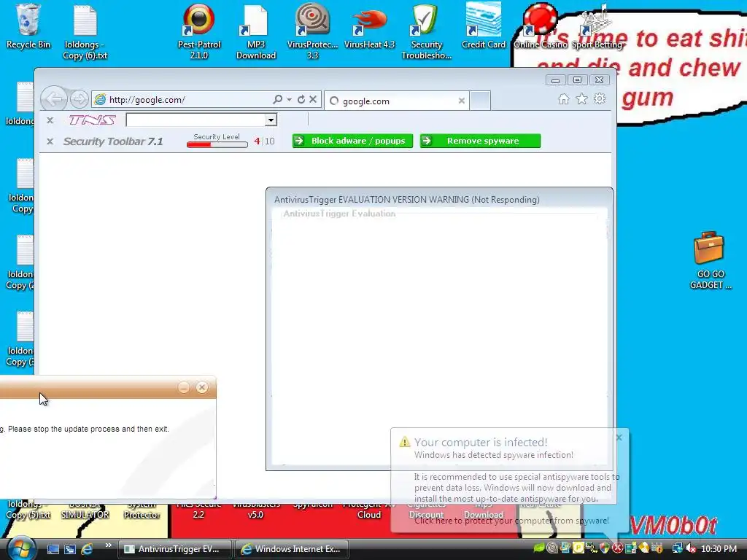
Task: Open the MP3 Download desktop shortcut
Action: tap(256, 31)
